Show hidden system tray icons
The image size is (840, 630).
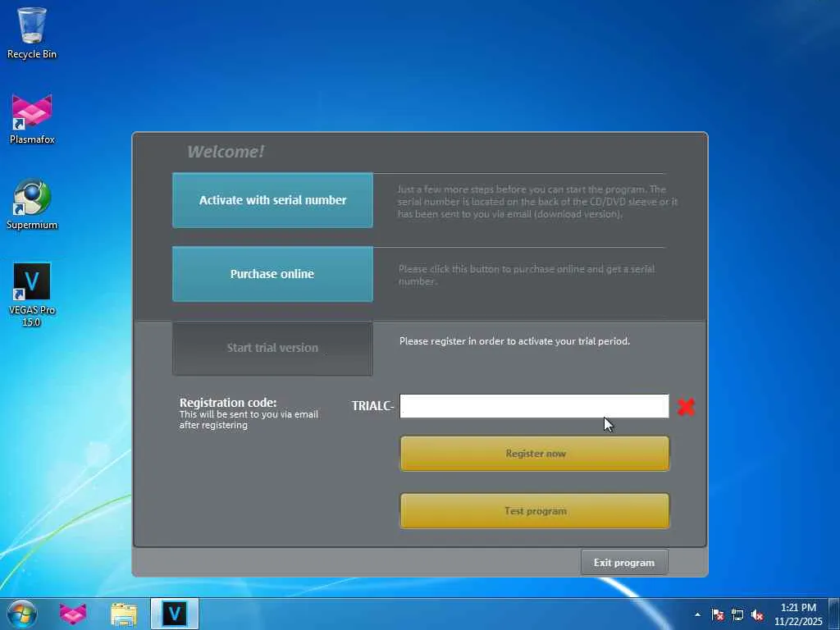point(697,614)
